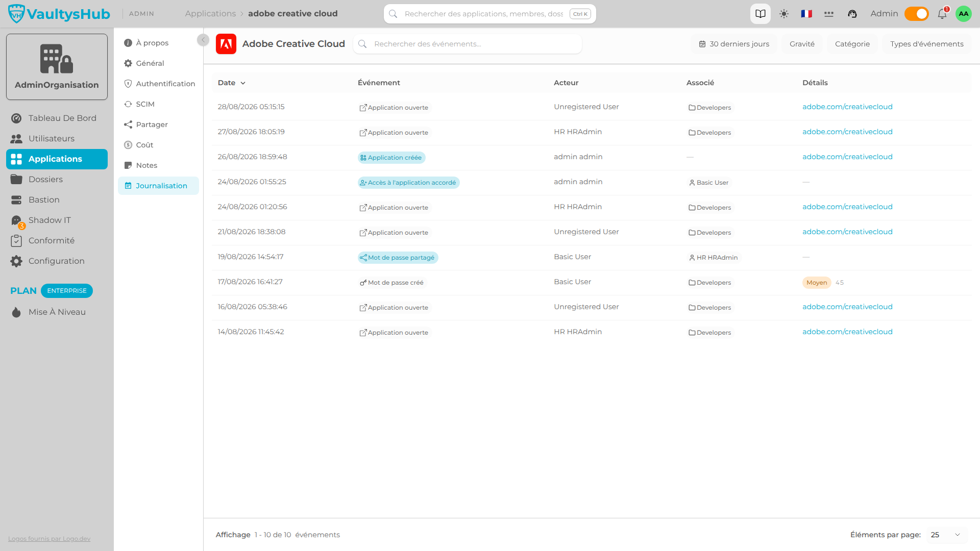
Task: Click date cell 19/08/2026 14:54:17
Action: pyautogui.click(x=250, y=257)
